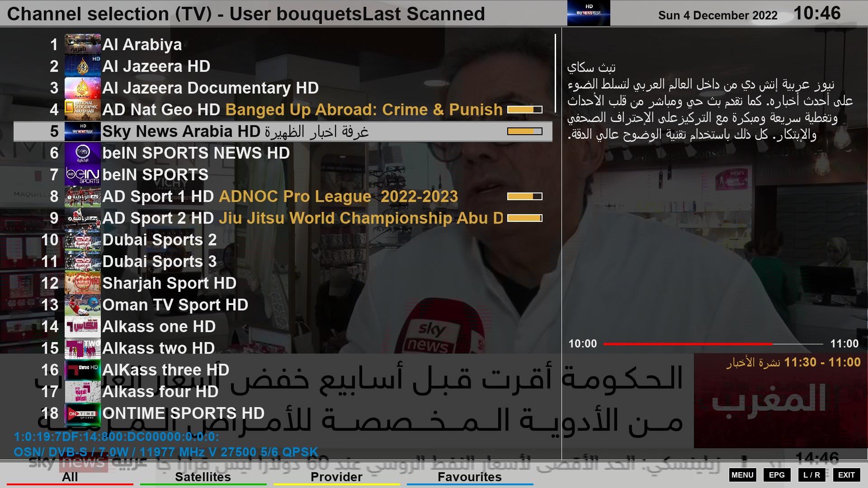Select Oman TV Sport HD channel name
The image size is (868, 488).
tap(175, 305)
